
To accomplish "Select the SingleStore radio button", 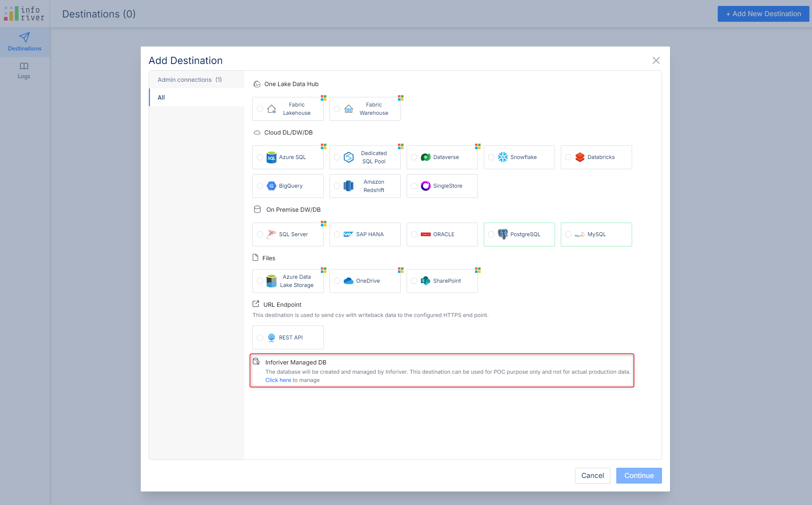I will [414, 186].
